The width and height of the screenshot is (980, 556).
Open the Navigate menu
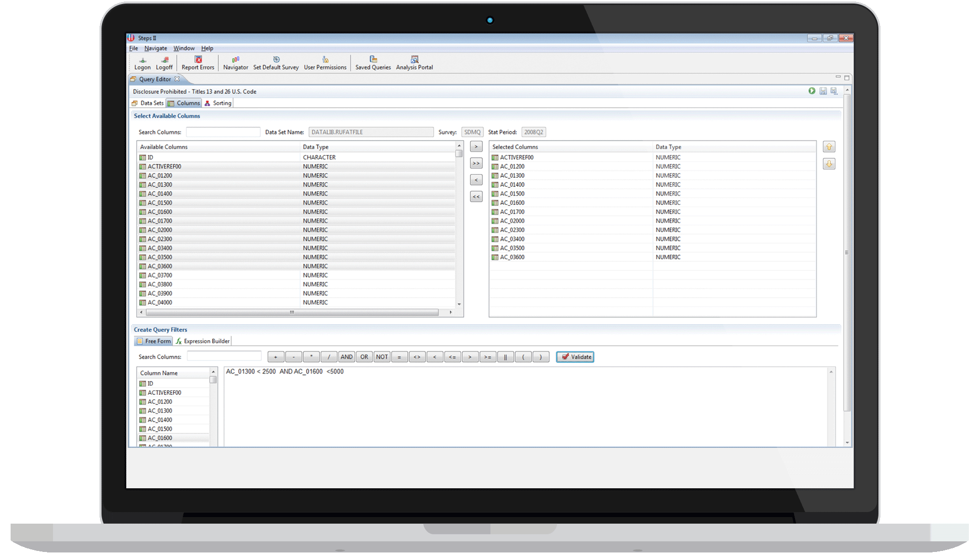click(156, 49)
